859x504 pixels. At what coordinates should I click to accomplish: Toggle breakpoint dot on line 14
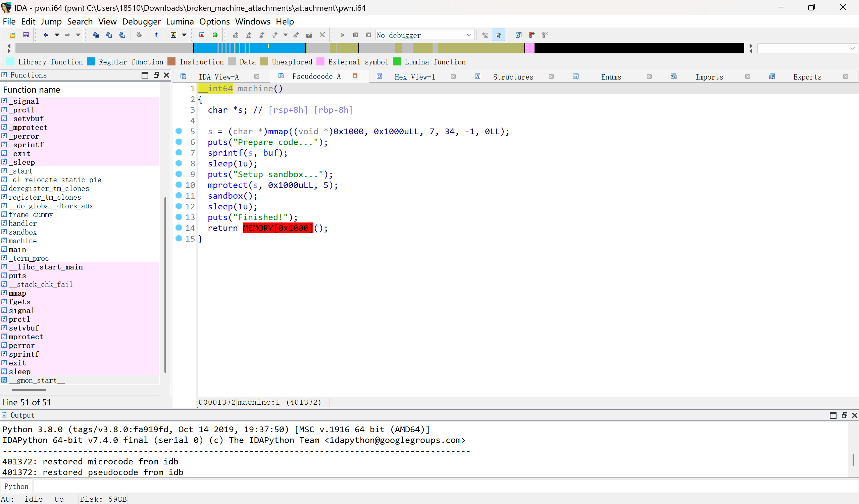tap(179, 228)
